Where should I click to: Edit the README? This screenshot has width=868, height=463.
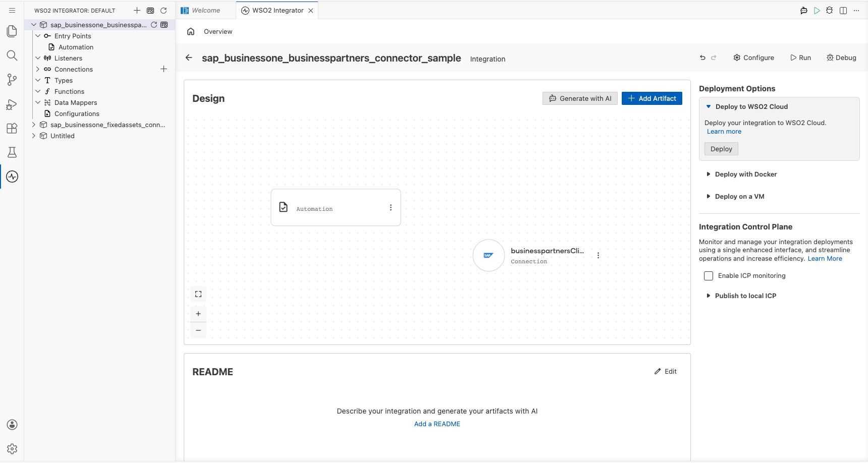point(666,371)
